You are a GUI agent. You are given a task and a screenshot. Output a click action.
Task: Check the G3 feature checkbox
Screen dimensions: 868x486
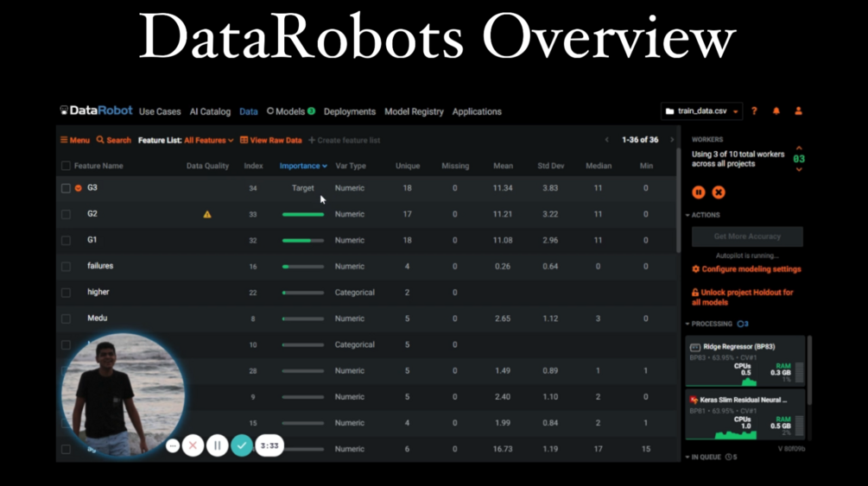pos(66,188)
